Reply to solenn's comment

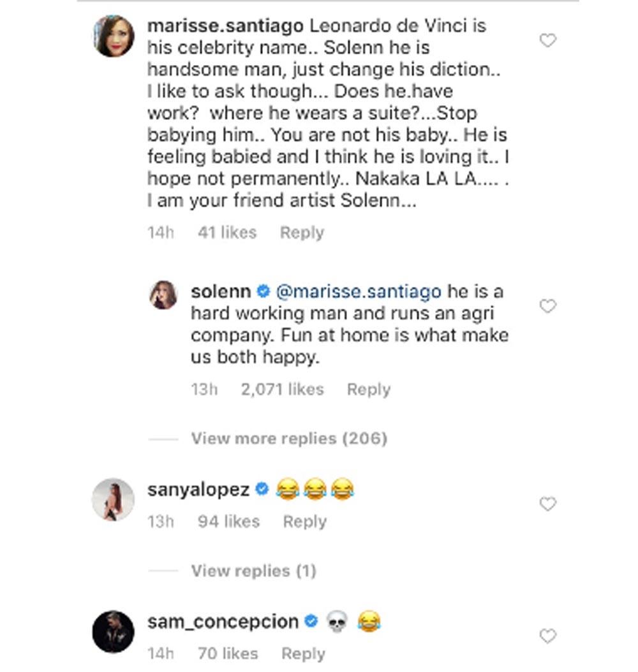(368, 390)
